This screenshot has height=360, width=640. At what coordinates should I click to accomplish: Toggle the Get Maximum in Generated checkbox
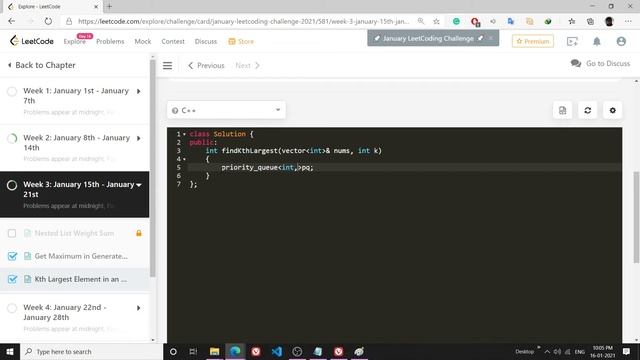pos(12,256)
